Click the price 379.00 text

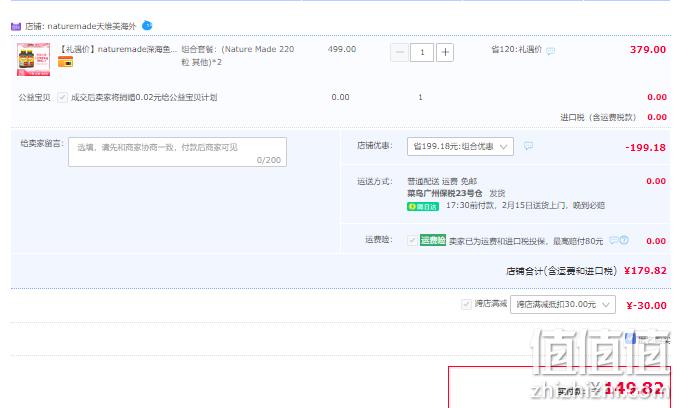(647, 49)
